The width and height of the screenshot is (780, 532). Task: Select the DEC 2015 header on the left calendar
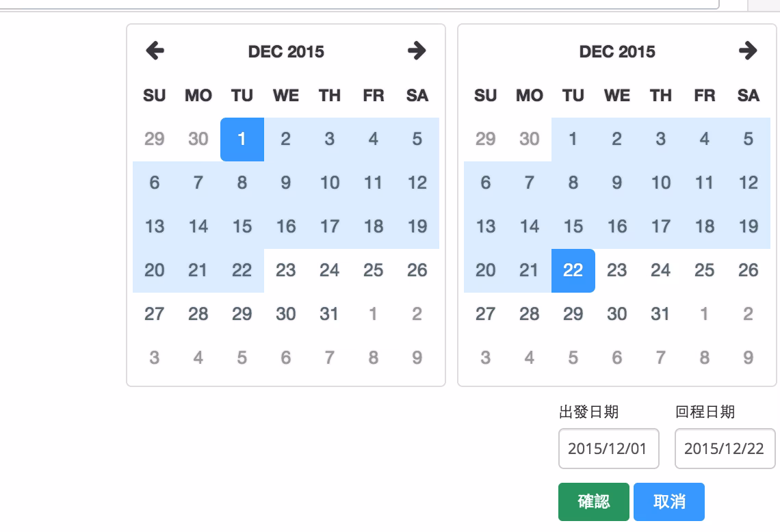point(286,51)
